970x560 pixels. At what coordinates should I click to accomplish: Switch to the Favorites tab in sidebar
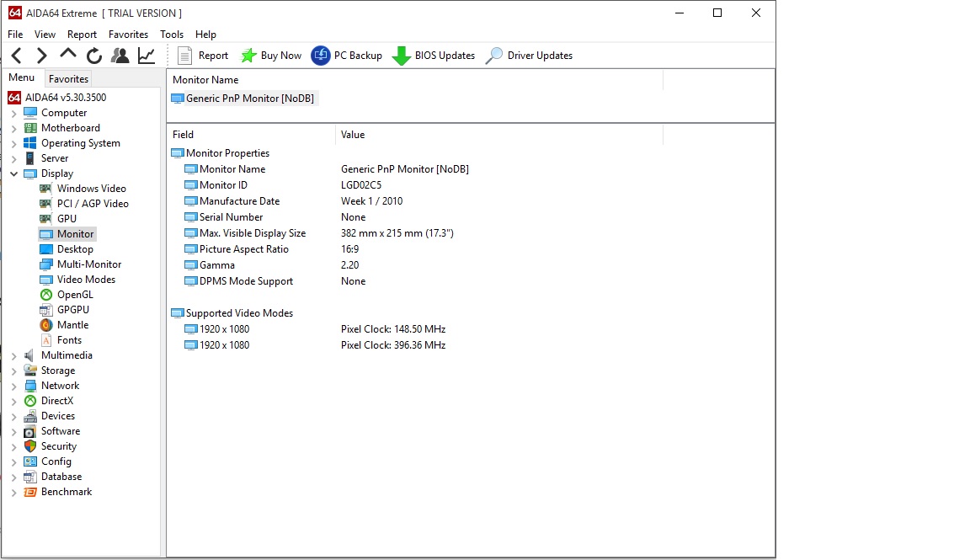point(69,79)
